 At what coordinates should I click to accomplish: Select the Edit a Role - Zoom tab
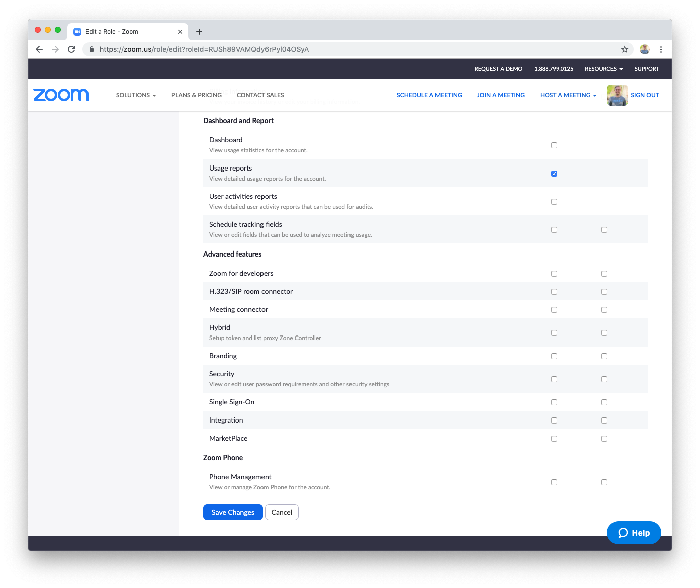[128, 32]
